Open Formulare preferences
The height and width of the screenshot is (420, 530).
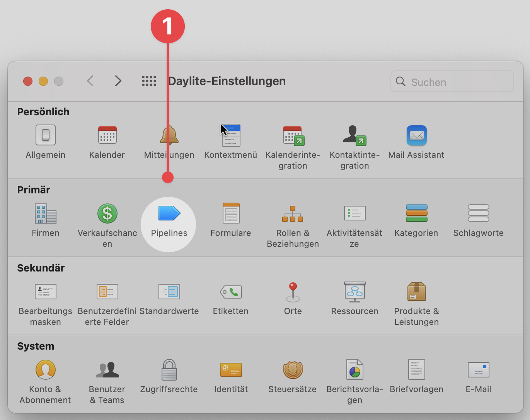(231, 214)
